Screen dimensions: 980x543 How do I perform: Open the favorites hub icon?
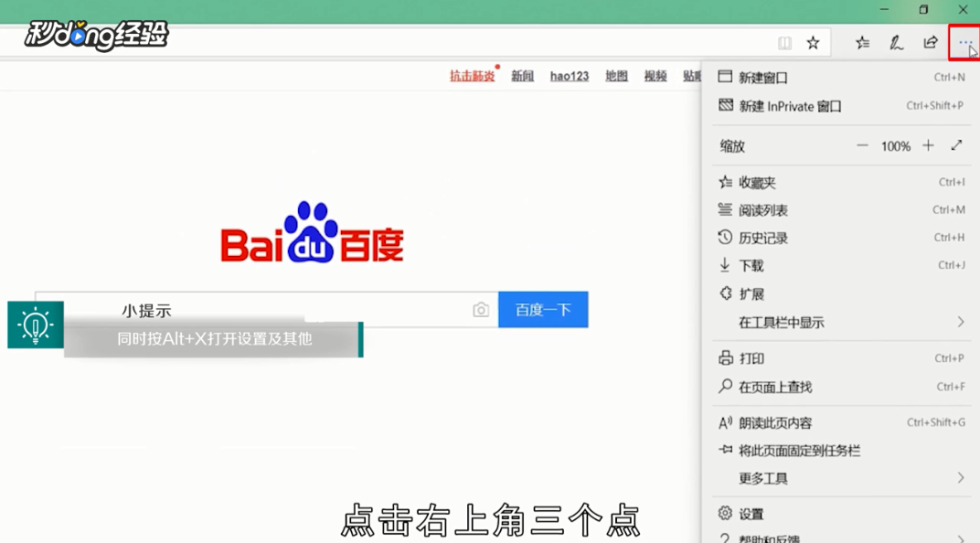click(862, 42)
